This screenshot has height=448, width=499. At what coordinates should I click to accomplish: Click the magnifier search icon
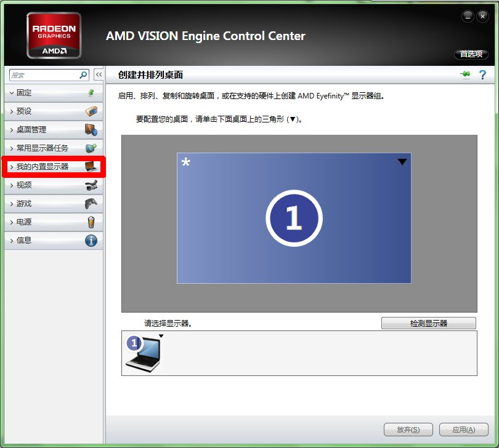point(84,74)
